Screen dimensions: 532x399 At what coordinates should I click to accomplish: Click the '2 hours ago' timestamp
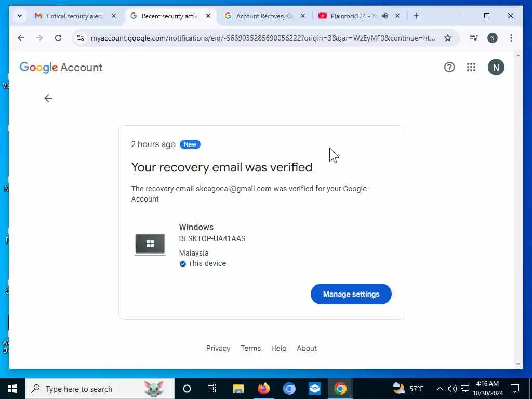coord(153,144)
